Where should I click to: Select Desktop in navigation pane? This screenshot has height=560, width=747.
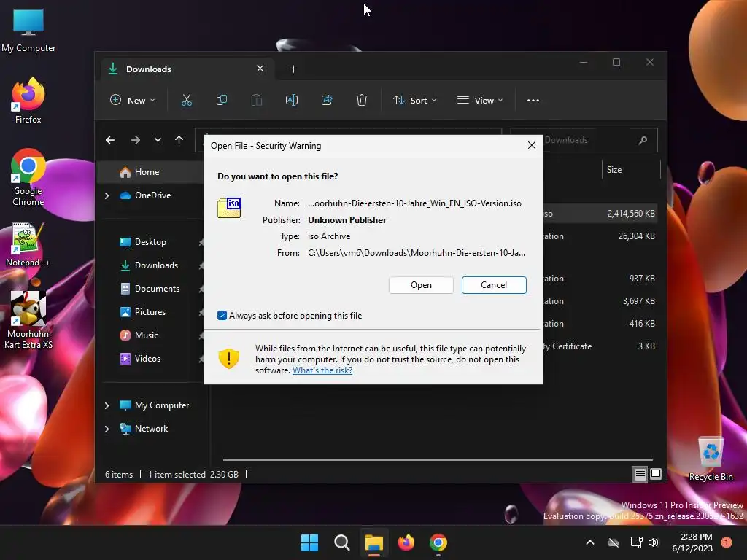point(150,242)
